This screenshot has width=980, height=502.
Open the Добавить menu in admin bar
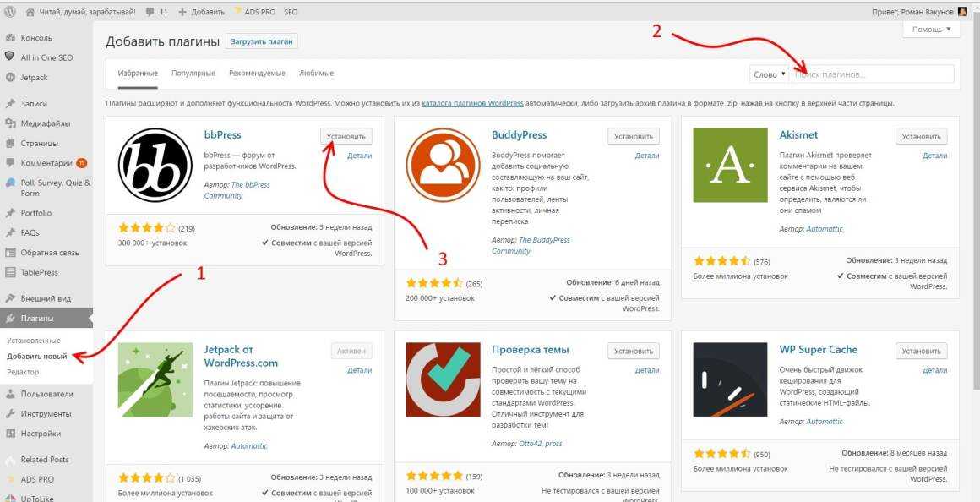click(200, 12)
